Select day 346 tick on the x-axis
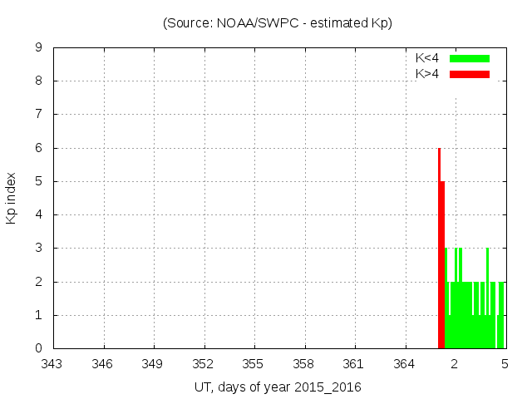This screenshot has width=532, height=399. [104, 364]
